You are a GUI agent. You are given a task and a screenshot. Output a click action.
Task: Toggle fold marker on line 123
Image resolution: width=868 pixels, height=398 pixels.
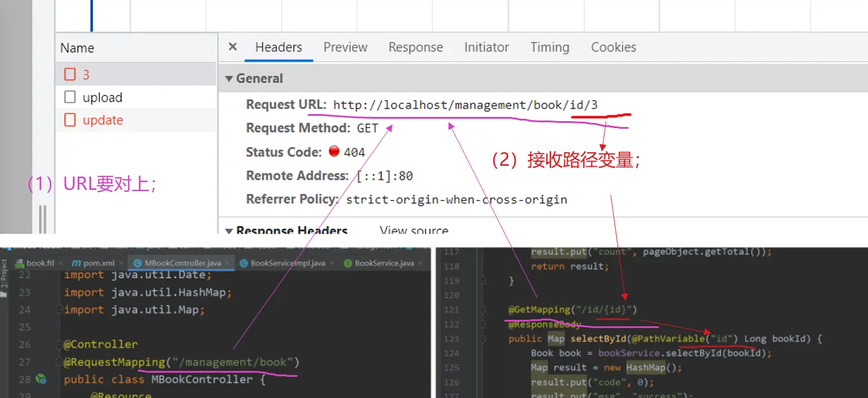483,339
